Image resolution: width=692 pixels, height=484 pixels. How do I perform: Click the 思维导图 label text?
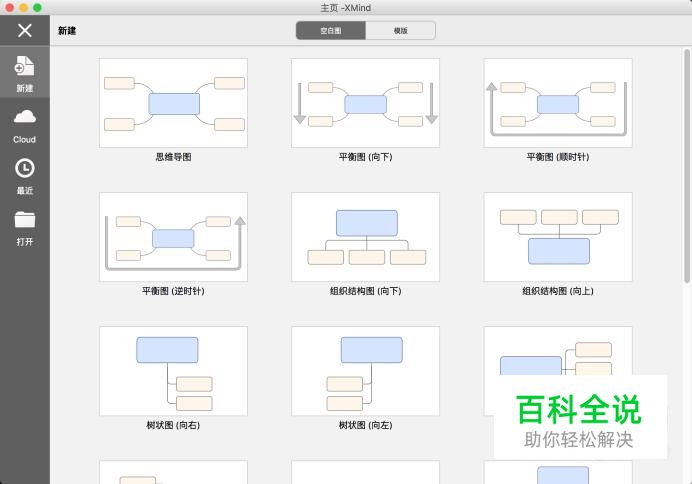coord(173,157)
